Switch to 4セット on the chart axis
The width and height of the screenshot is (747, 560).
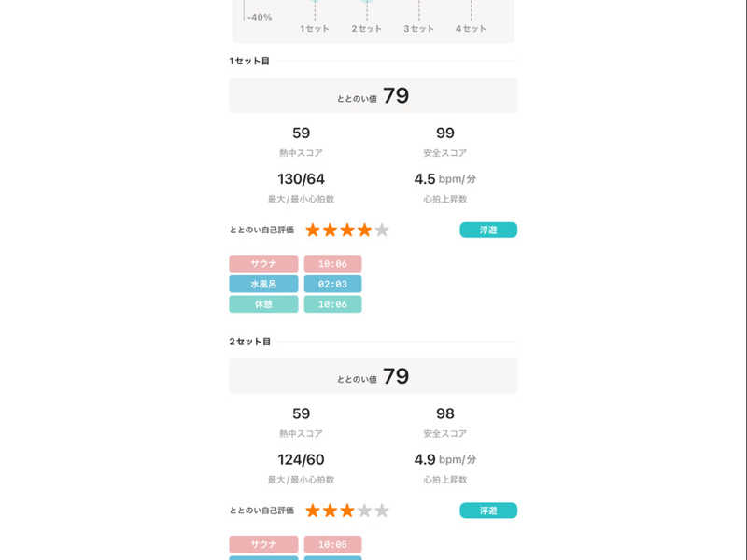(471, 29)
